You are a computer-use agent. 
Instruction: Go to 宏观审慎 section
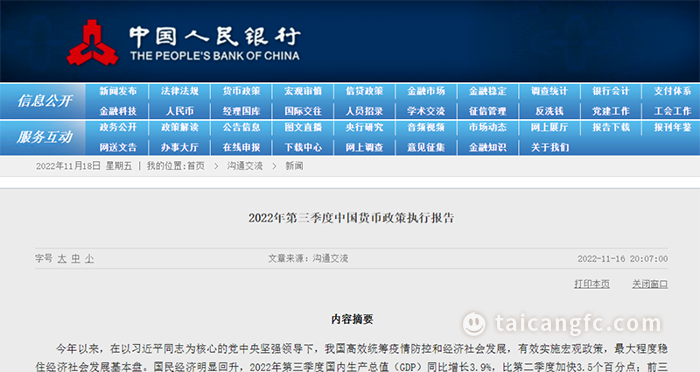[303, 91]
